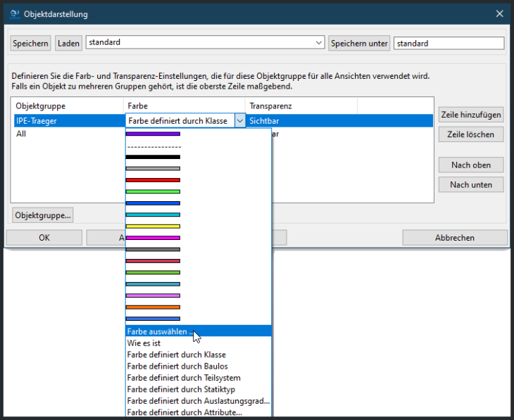The image size is (514, 420).
Task: Click 'Zeile hinzufügen' to add a row
Action: [470, 115]
